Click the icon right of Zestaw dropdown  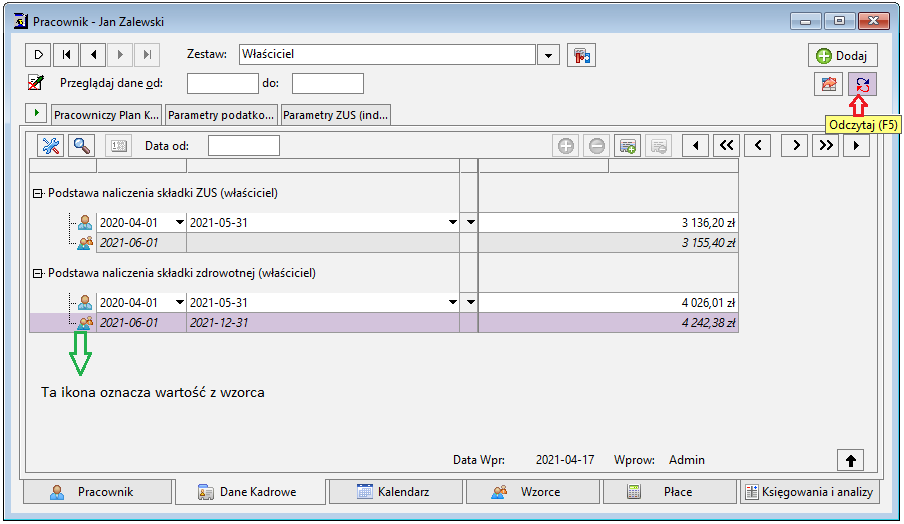click(581, 55)
